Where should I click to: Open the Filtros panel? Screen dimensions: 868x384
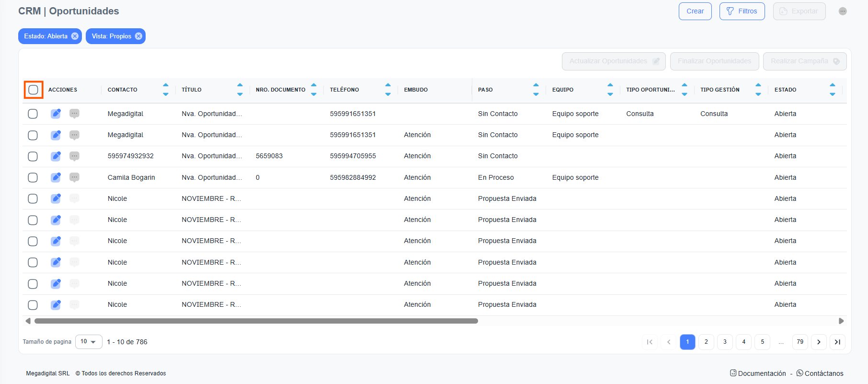tap(742, 12)
